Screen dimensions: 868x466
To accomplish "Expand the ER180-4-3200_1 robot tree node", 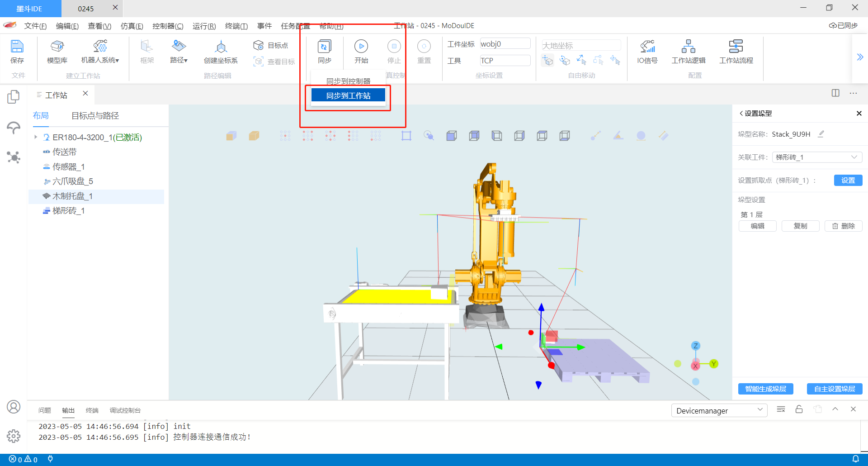I will (36, 137).
